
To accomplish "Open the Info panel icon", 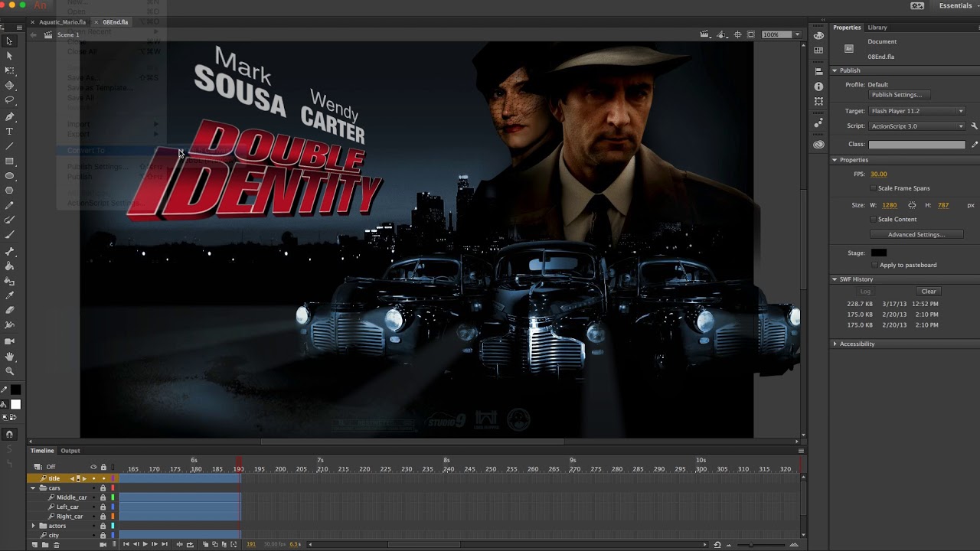I will tap(818, 86).
